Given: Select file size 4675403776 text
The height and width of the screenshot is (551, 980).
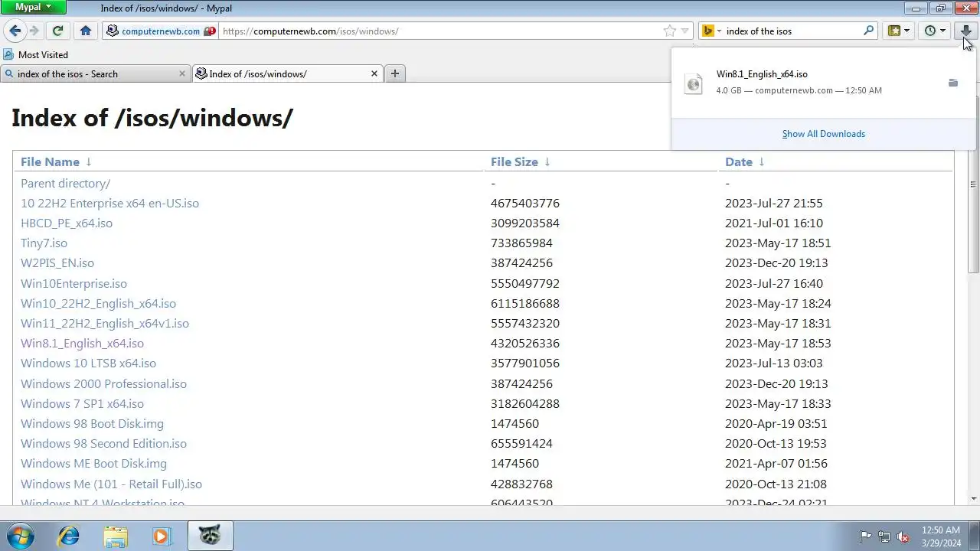Looking at the screenshot, I should pyautogui.click(x=525, y=204).
